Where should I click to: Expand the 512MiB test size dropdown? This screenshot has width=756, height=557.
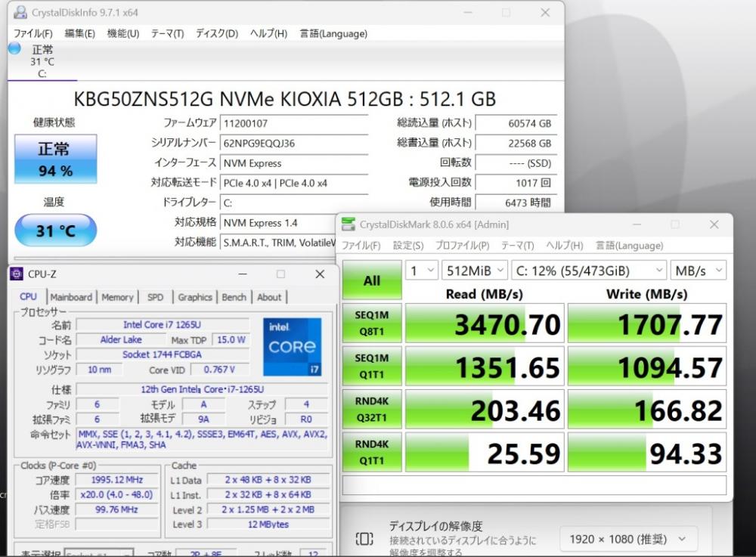(x=474, y=271)
